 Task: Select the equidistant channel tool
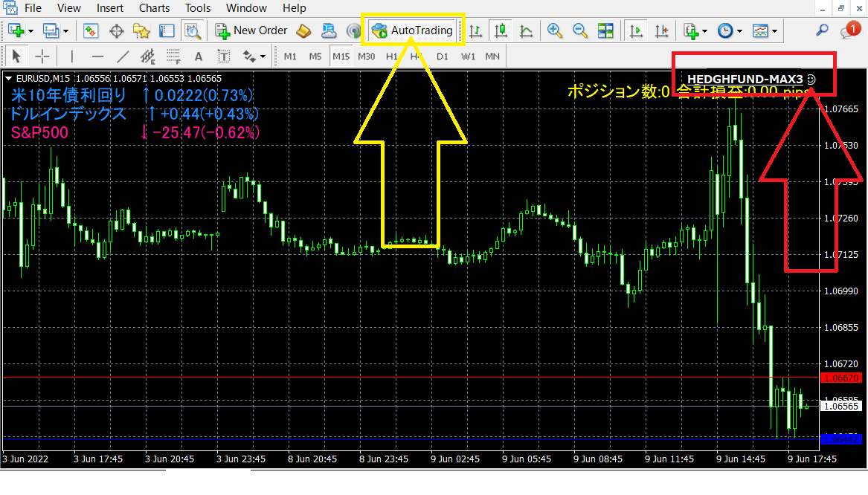148,56
